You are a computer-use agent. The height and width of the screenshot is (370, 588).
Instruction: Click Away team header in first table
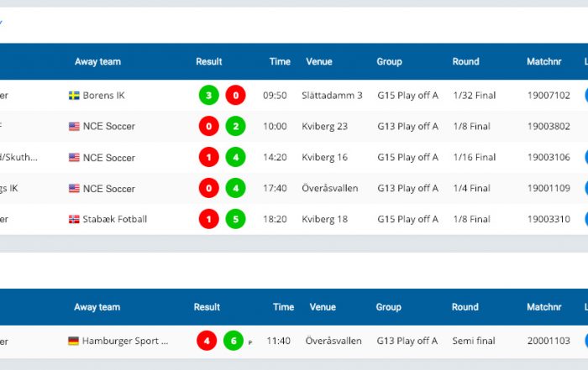[97, 61]
